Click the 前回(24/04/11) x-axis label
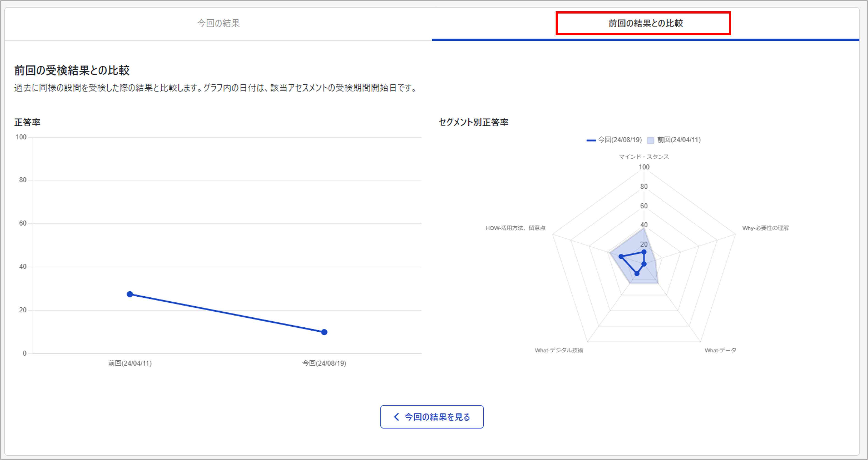Viewport: 868px width, 460px height. [130, 363]
